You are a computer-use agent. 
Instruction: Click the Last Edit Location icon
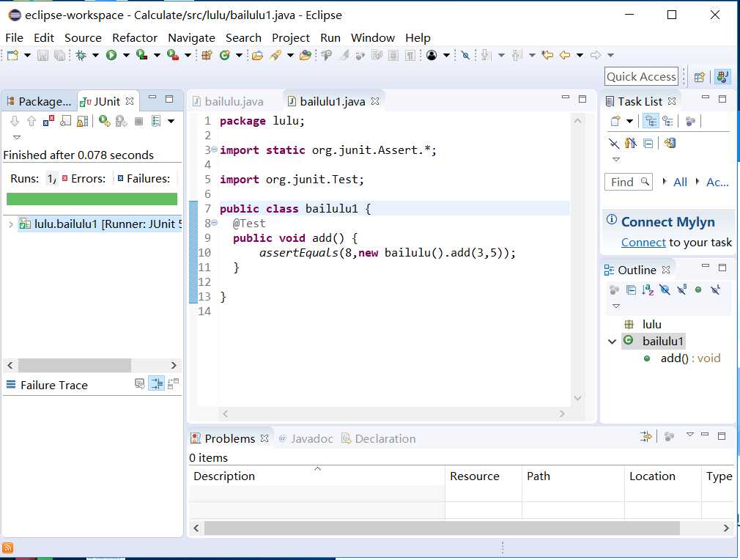547,55
